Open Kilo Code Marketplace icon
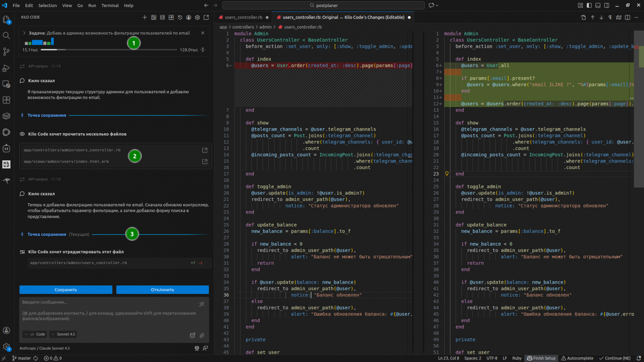The width and height of the screenshot is (644, 362). (170, 17)
